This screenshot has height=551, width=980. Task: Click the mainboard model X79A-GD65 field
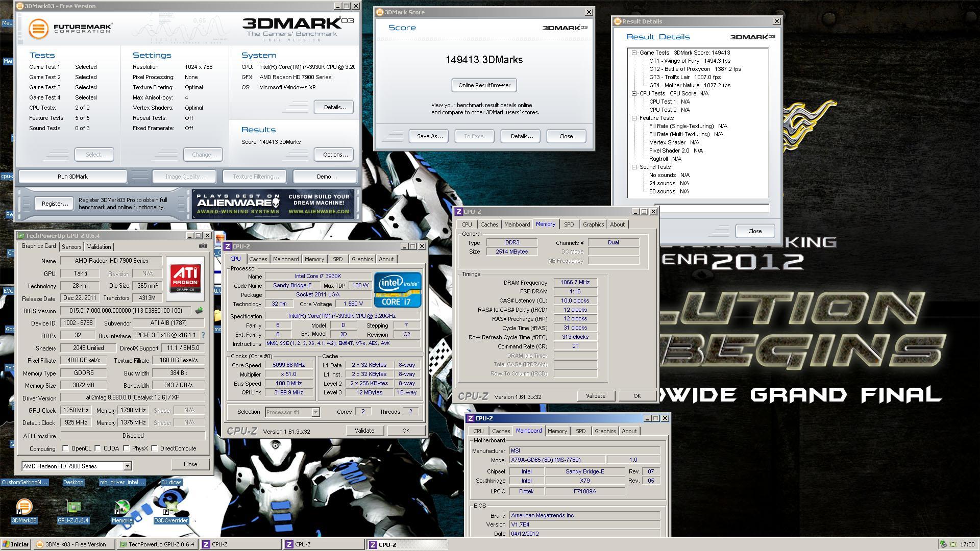tap(557, 460)
